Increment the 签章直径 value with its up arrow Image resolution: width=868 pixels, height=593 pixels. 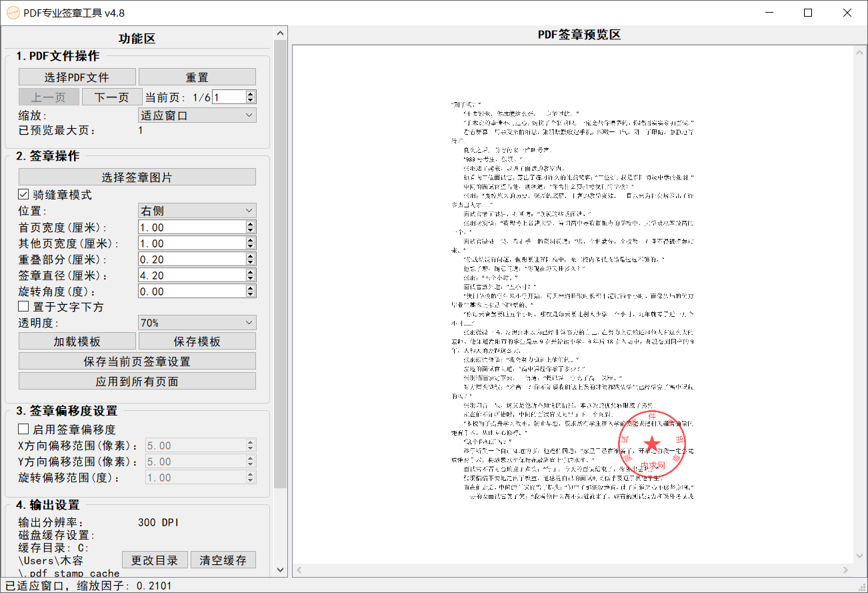coord(251,271)
